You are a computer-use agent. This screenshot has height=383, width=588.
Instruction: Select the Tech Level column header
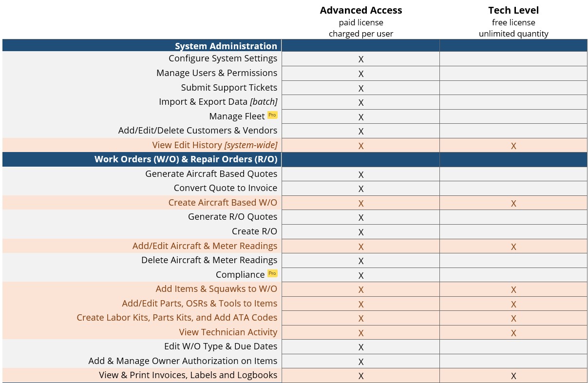click(x=513, y=10)
